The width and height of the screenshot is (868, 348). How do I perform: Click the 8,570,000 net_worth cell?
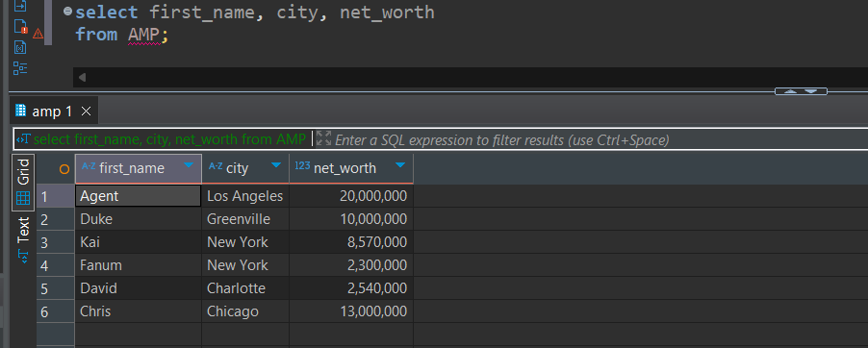(351, 242)
